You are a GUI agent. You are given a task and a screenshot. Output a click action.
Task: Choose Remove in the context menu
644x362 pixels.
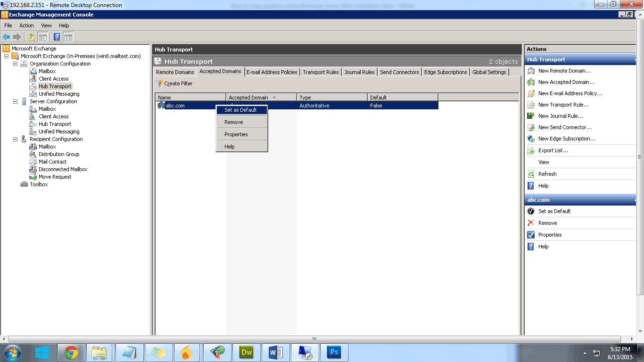coord(242,122)
